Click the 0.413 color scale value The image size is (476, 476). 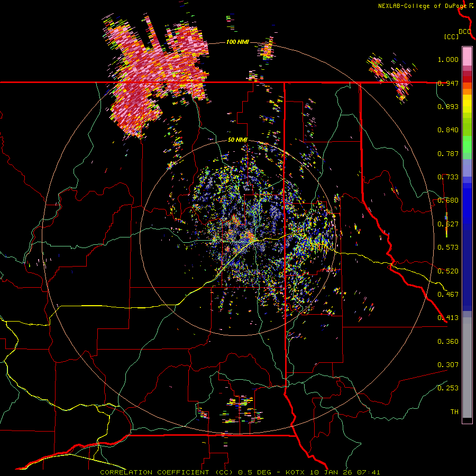tap(448, 318)
